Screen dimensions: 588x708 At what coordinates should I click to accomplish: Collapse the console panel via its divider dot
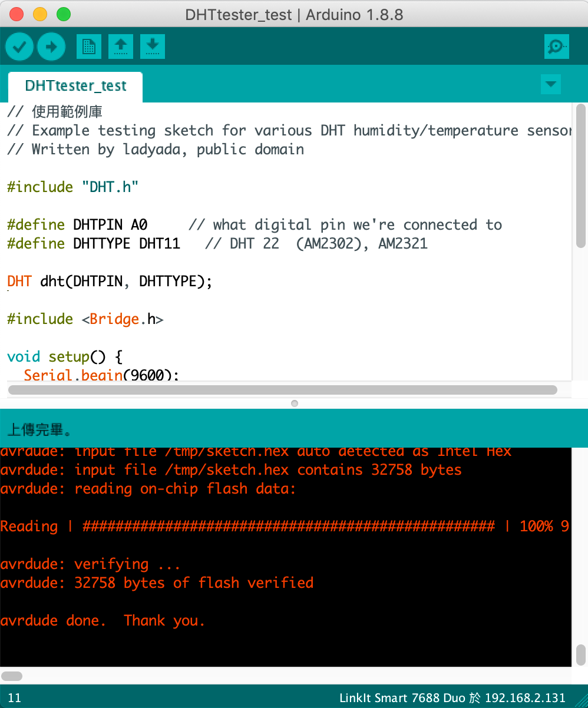[x=294, y=403]
